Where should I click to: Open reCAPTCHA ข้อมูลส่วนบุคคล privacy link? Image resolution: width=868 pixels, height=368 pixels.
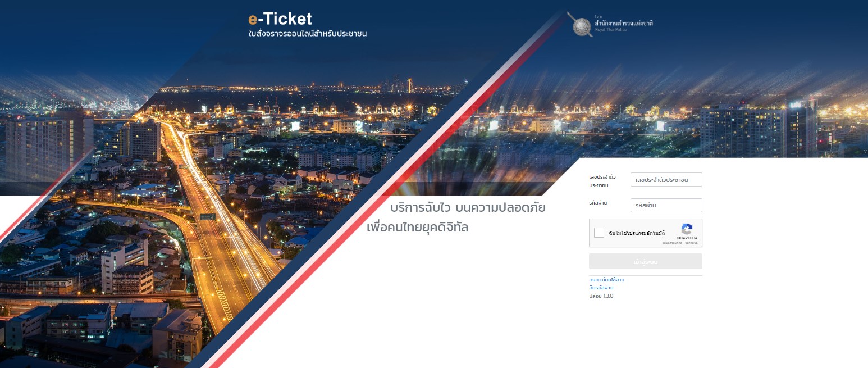(x=672, y=243)
